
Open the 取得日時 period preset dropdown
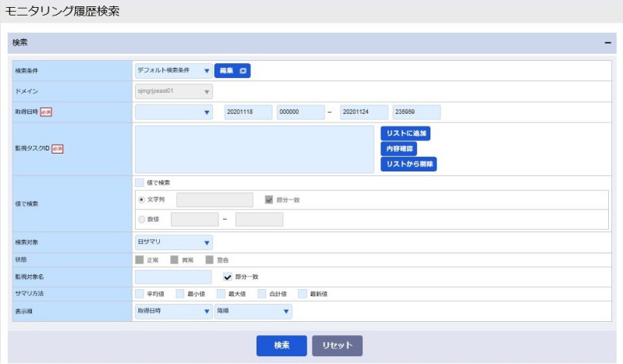coord(174,112)
